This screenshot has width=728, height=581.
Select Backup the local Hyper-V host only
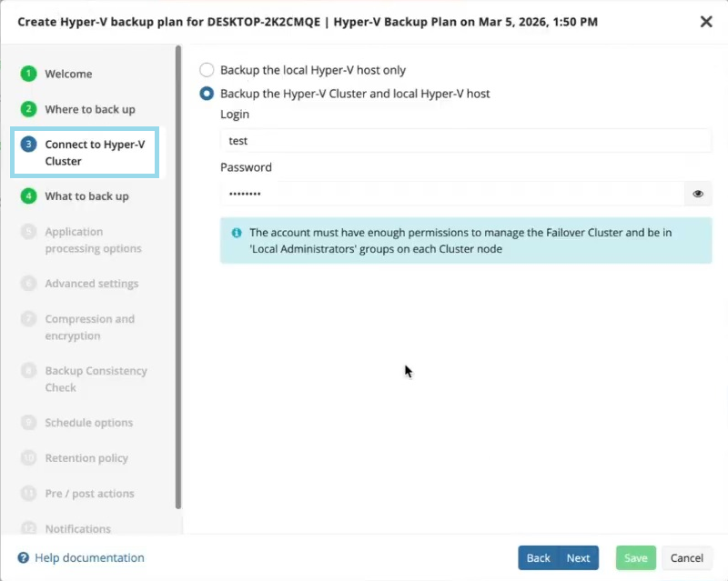[x=207, y=70]
